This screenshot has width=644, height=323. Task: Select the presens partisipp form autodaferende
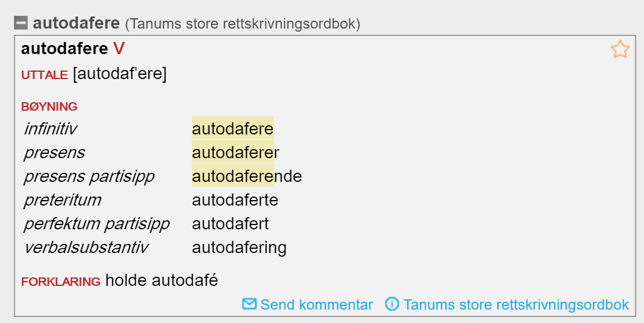tap(247, 176)
